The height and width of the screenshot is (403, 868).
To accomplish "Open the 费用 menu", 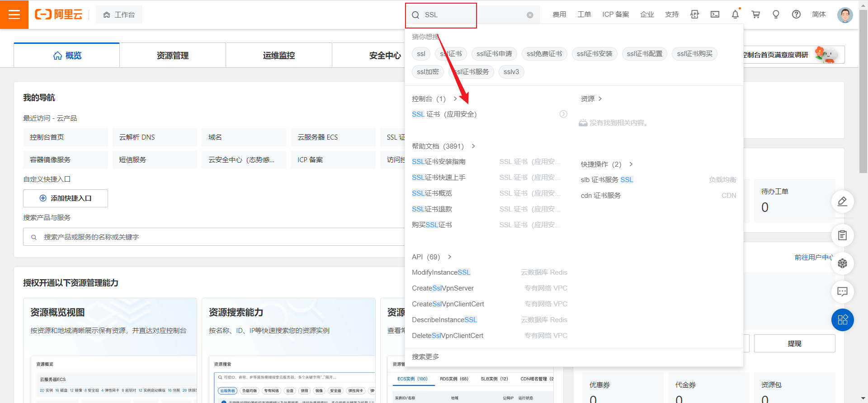I will pyautogui.click(x=559, y=14).
